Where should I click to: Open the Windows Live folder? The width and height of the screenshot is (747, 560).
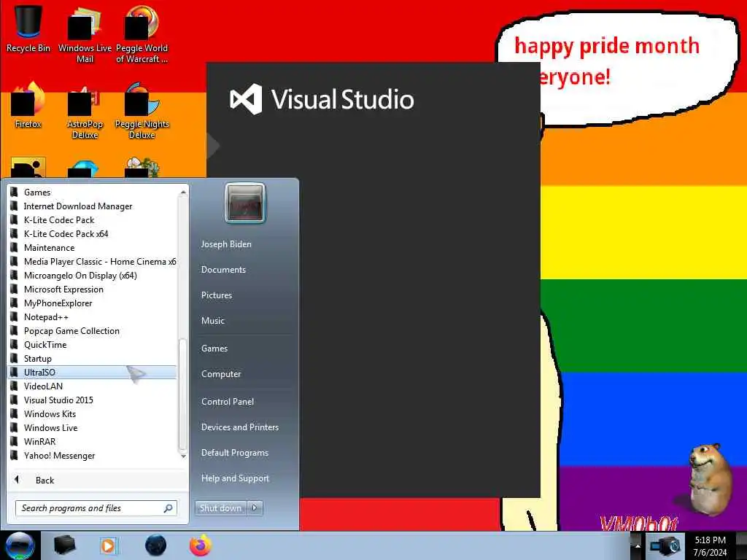point(93,427)
